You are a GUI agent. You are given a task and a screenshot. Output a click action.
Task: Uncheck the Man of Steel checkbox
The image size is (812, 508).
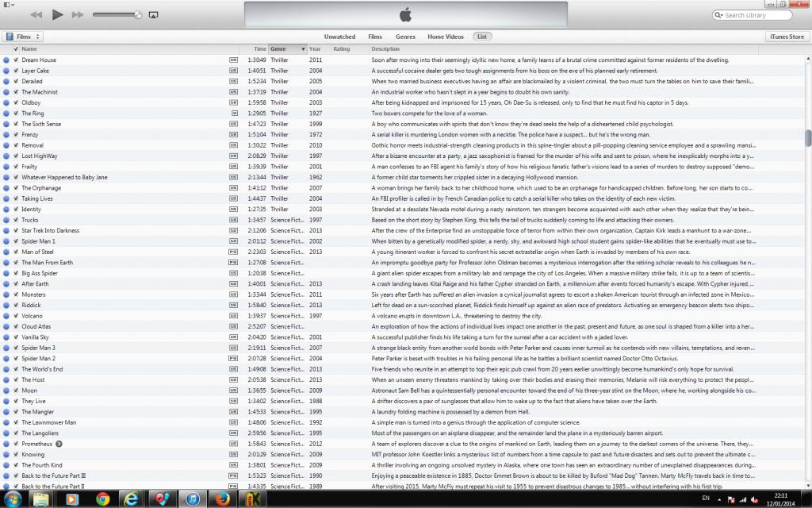(x=16, y=252)
